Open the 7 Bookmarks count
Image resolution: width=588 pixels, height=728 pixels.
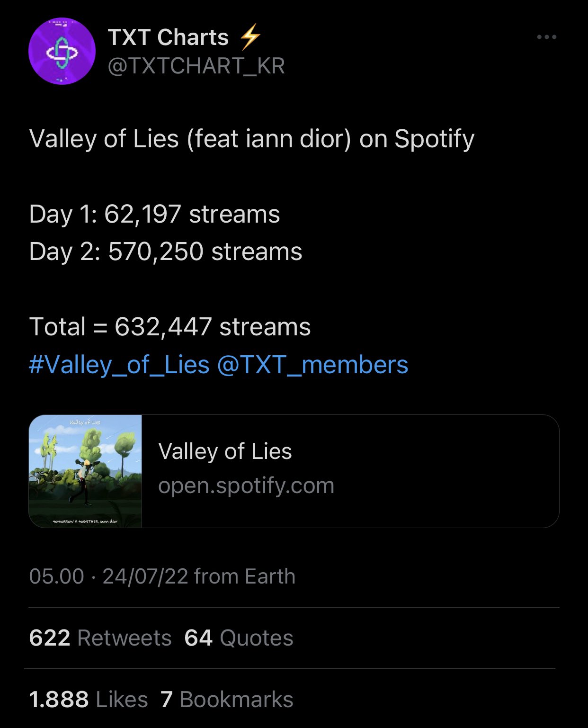pos(227,700)
